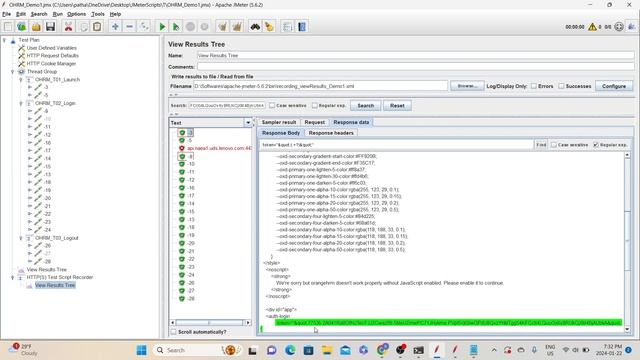Viewport: 640px width, 360px height.
Task: Click into the Name input field
Action: click(x=416, y=55)
